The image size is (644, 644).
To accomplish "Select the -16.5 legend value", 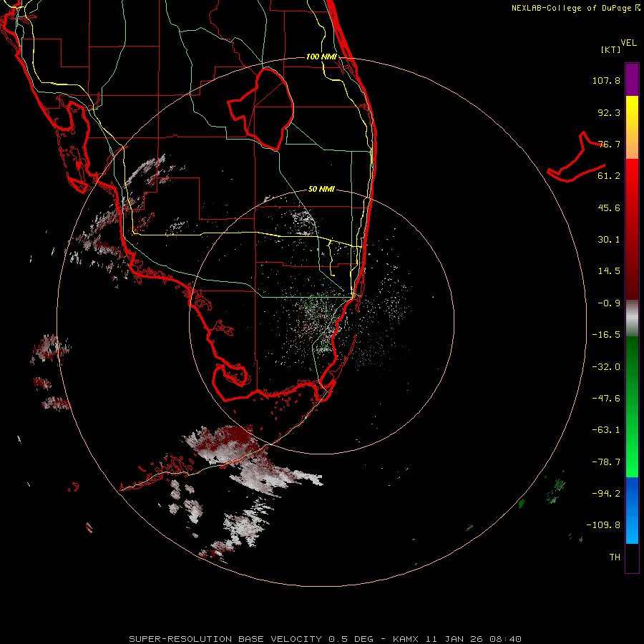I will tap(606, 335).
